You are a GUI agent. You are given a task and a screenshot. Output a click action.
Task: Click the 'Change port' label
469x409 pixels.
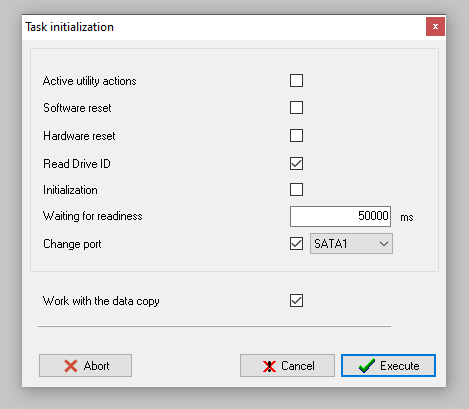(x=72, y=244)
